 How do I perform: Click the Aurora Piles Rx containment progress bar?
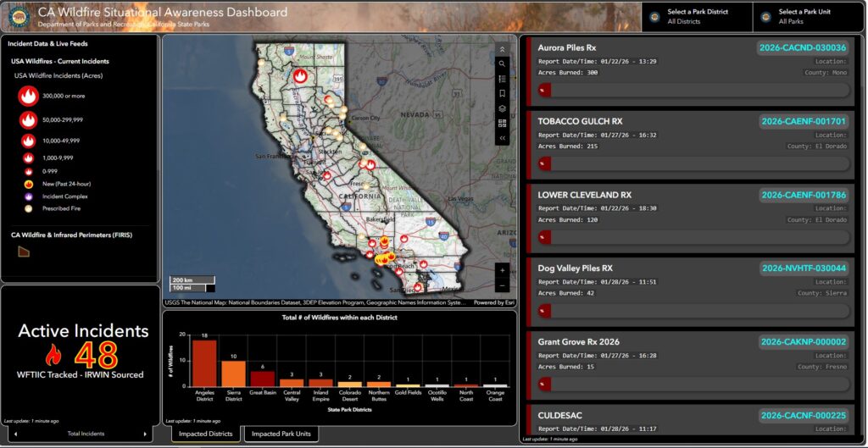pos(693,91)
